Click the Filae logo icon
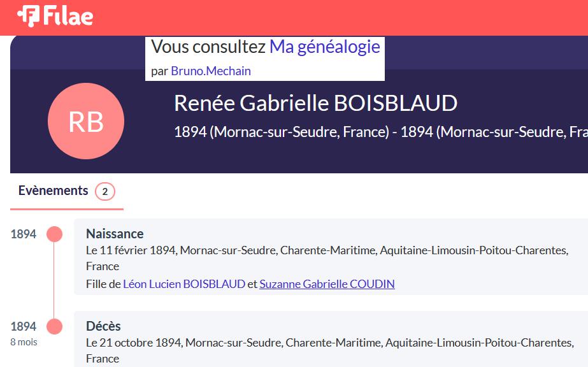Image resolution: width=588 pixels, height=367 pixels. pyautogui.click(x=29, y=16)
